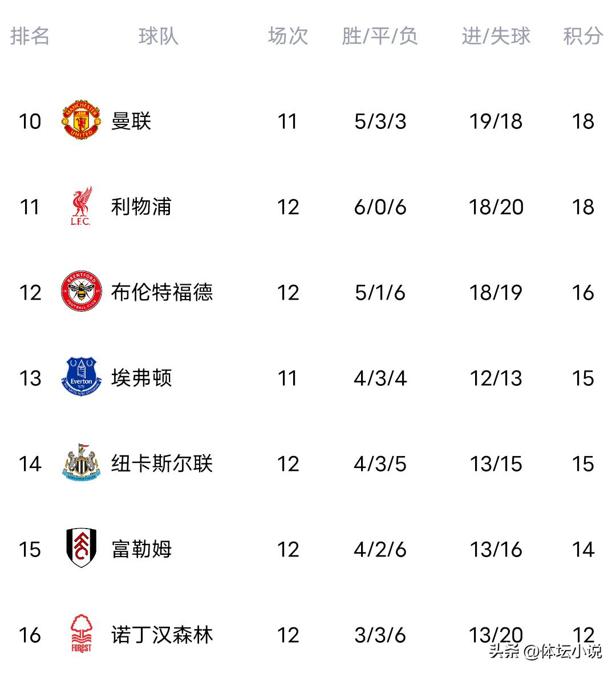Screen dimensions: 616x673
Task: Open team name 曼联
Action: click(x=131, y=121)
